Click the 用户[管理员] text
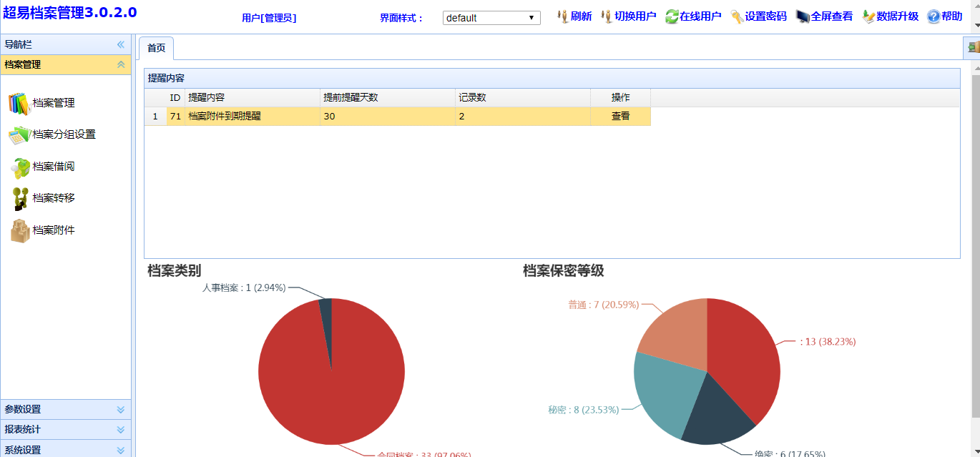Image resolution: width=980 pixels, height=457 pixels. click(269, 18)
